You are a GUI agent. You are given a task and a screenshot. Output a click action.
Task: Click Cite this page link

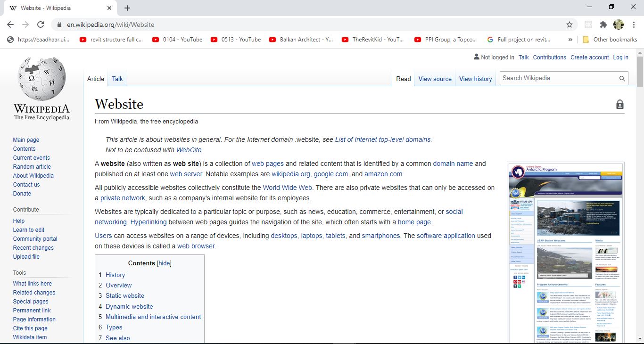point(30,328)
